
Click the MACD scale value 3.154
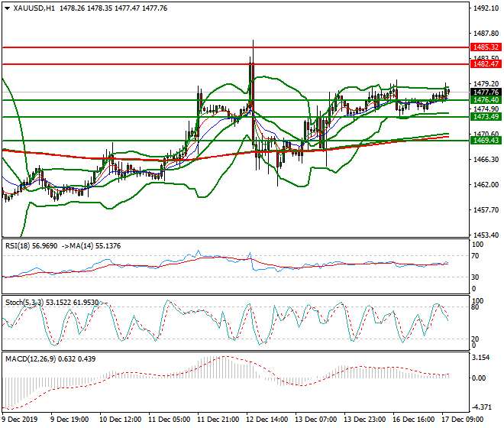click(481, 358)
